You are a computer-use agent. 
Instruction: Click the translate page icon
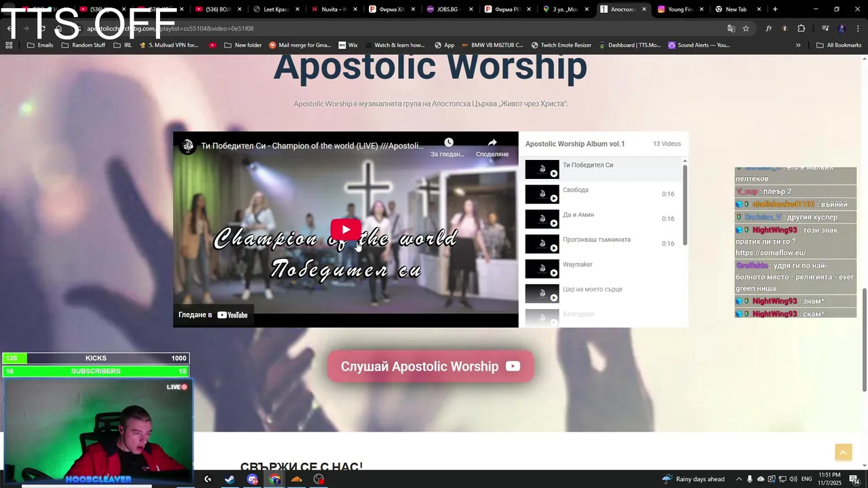pos(731,28)
